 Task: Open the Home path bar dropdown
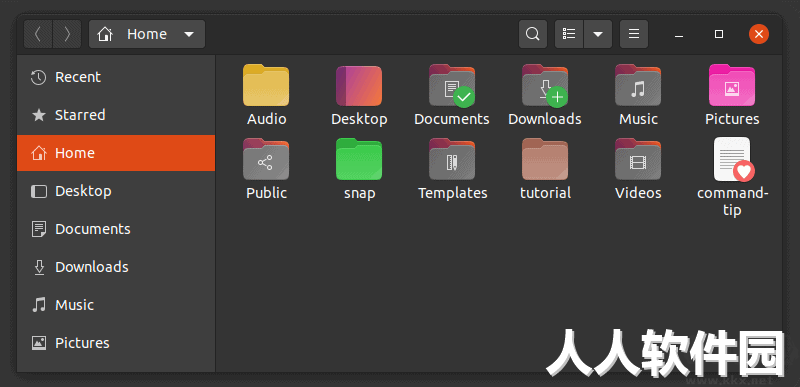(189, 34)
